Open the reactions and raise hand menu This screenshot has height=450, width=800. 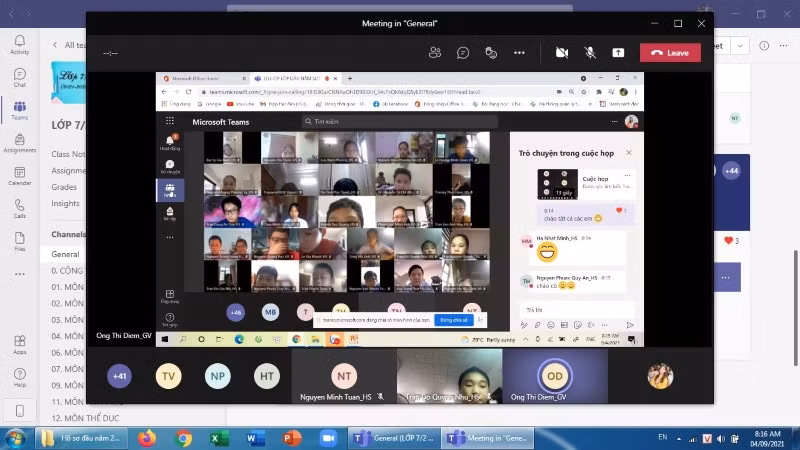point(491,52)
